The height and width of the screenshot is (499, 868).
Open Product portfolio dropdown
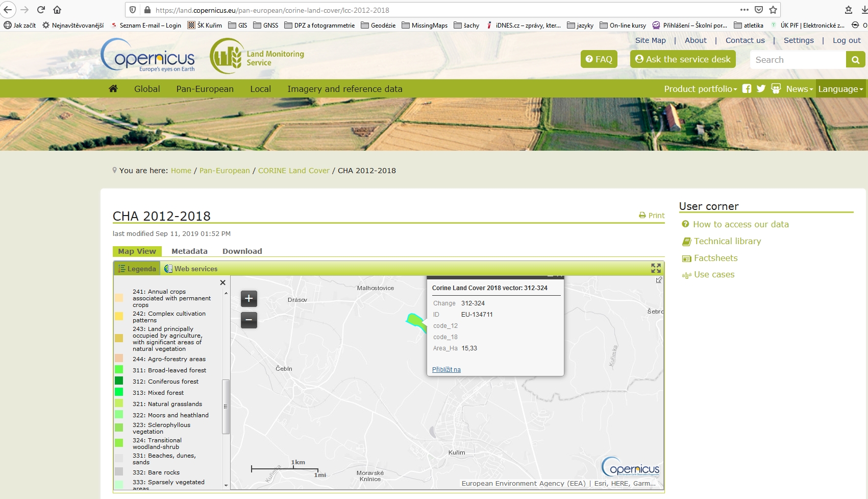[700, 88]
